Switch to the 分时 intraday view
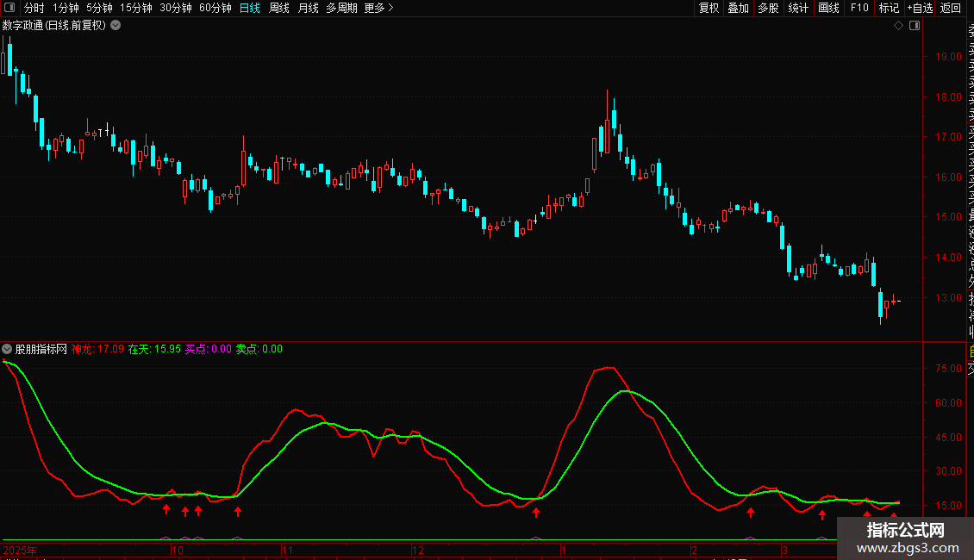Image resolution: width=974 pixels, height=560 pixels. click(x=34, y=8)
